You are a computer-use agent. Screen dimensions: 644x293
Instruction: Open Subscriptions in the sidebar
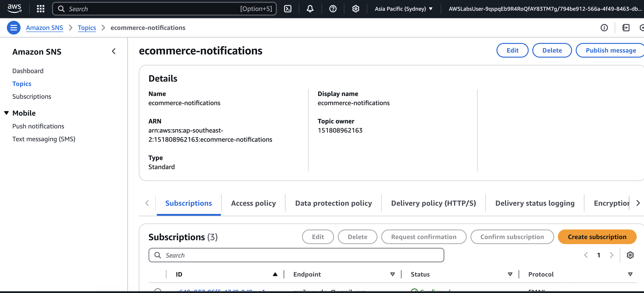(32, 96)
